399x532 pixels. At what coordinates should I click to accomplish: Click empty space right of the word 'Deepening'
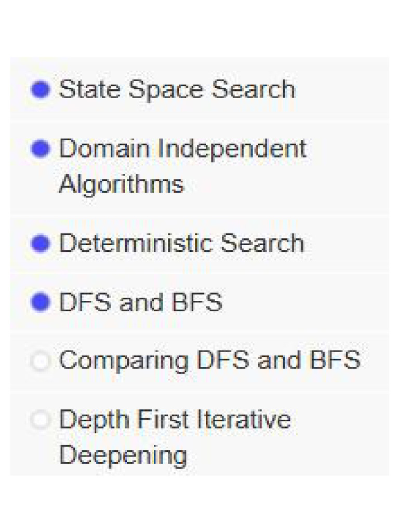(286, 455)
